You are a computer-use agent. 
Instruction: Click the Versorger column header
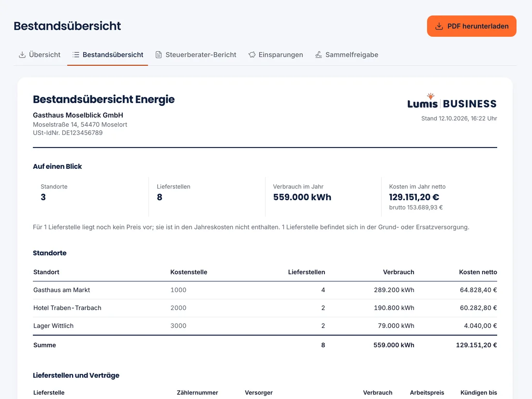coord(259,393)
